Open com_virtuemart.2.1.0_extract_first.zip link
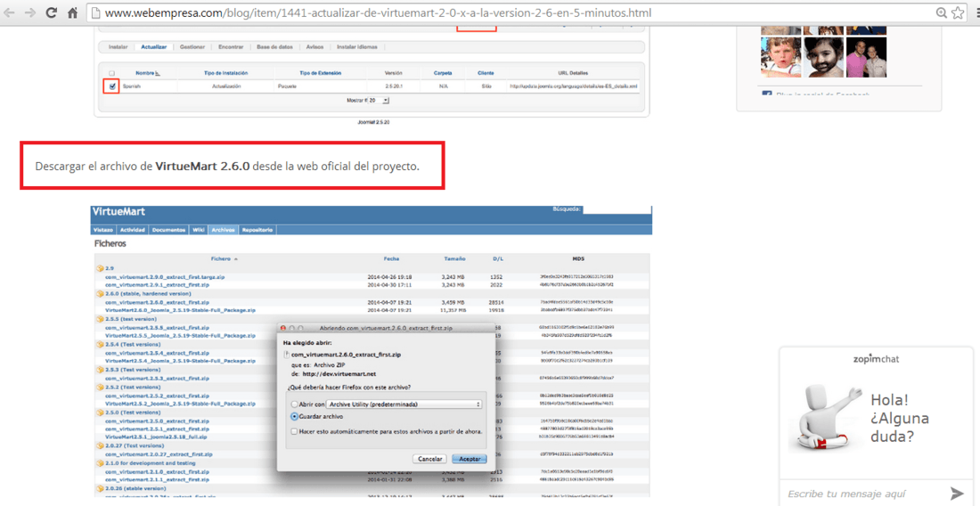 (x=156, y=471)
